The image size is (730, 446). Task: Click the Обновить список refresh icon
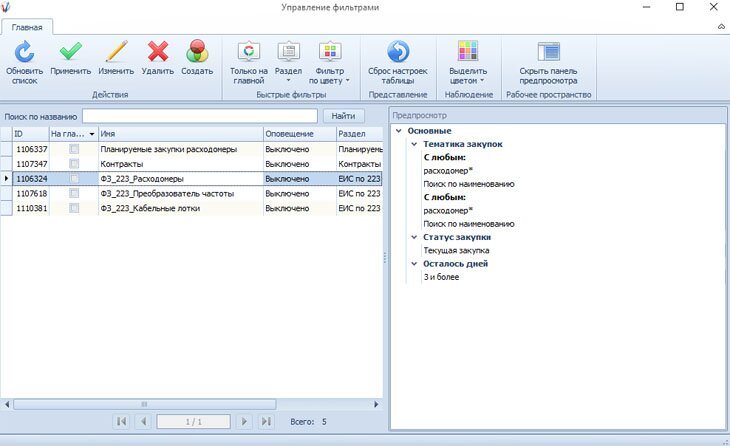(x=24, y=52)
